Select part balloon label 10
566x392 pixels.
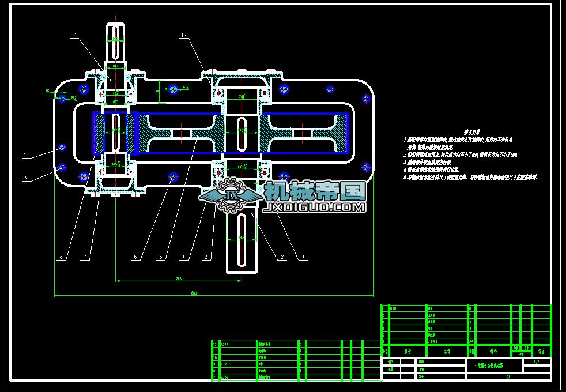click(x=26, y=155)
